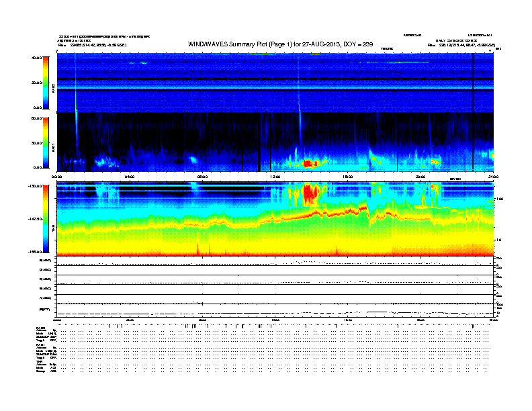Click the red burst at top of TNR spectrogram
532x411 pixels.
(310, 193)
